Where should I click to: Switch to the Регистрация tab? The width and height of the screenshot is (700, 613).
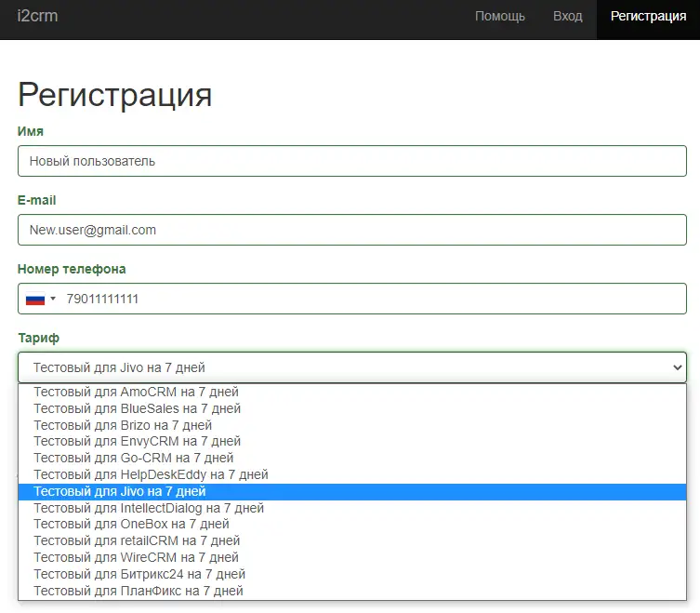tap(648, 16)
